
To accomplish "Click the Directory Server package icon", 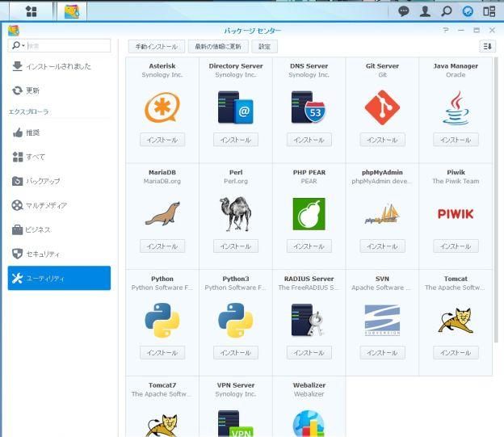I will pos(236,107).
